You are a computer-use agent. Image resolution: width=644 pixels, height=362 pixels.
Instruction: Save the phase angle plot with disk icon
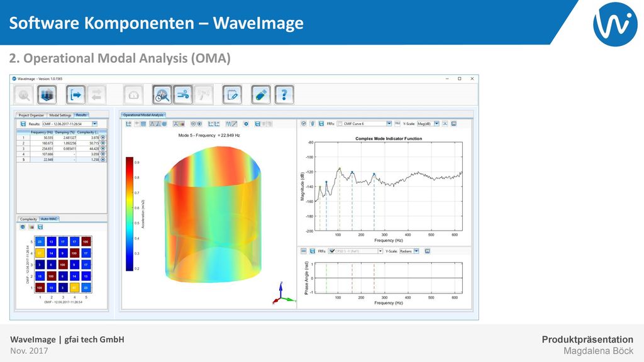pyautogui.click(x=312, y=251)
